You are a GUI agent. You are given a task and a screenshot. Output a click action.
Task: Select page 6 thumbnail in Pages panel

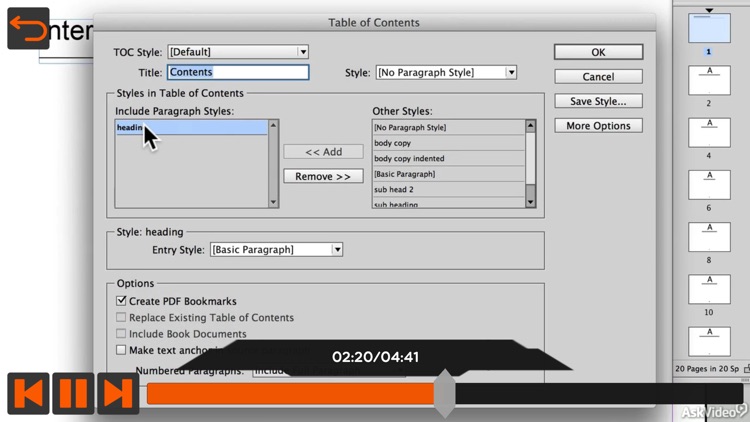709,184
